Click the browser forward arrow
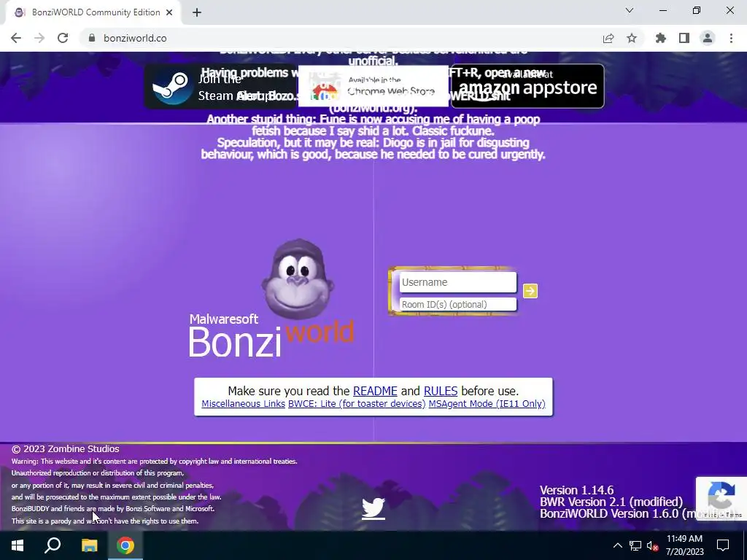 pos(39,38)
